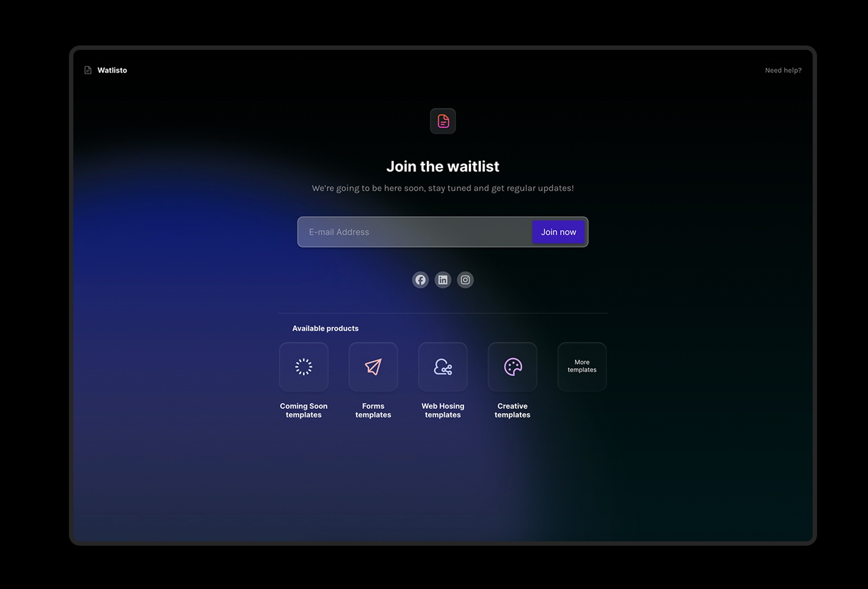Click the Forms templates icon
Screen dimensions: 868x589
[373, 366]
